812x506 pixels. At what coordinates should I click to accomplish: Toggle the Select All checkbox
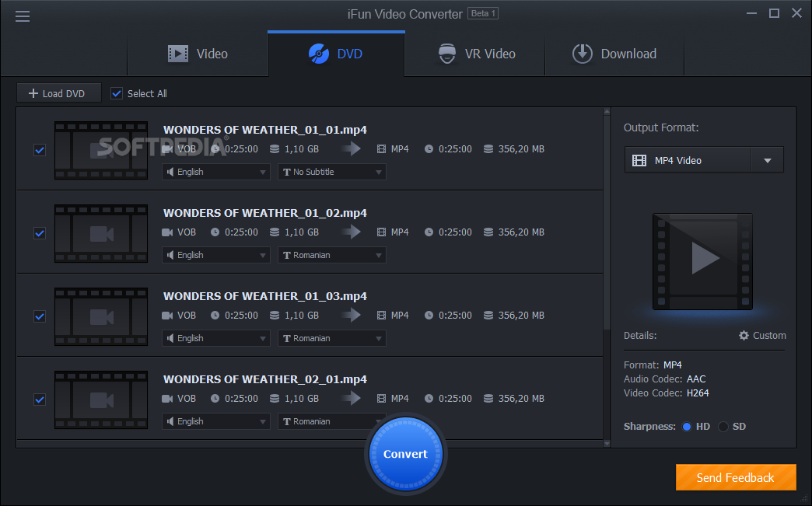[117, 93]
